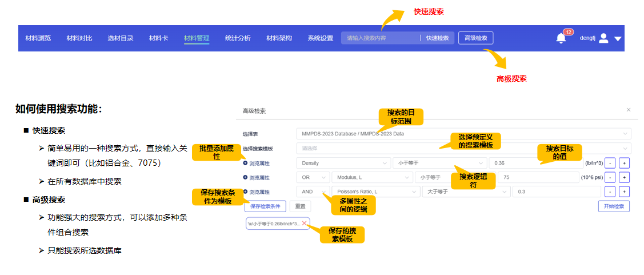
Task: Open the 选择表 MMPDS-2023 dropdown
Action: tap(463, 134)
